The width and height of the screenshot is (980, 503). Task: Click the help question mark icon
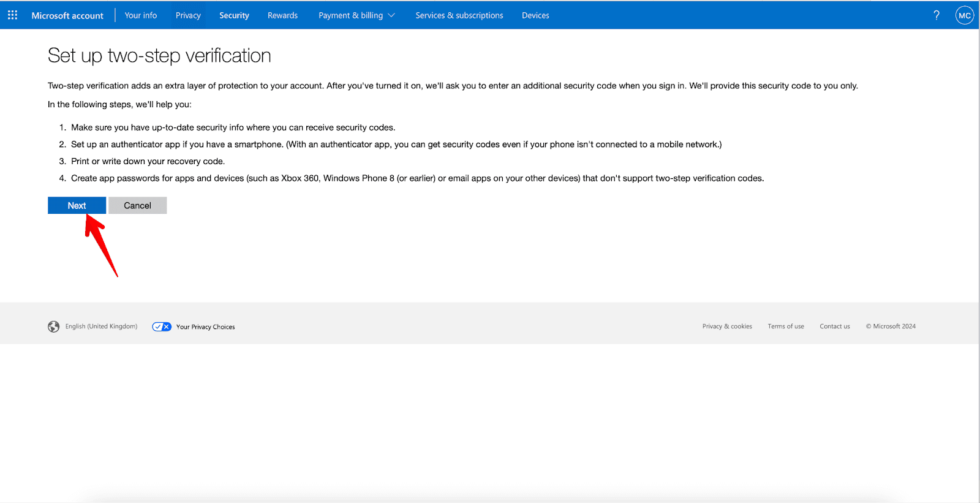[936, 15]
